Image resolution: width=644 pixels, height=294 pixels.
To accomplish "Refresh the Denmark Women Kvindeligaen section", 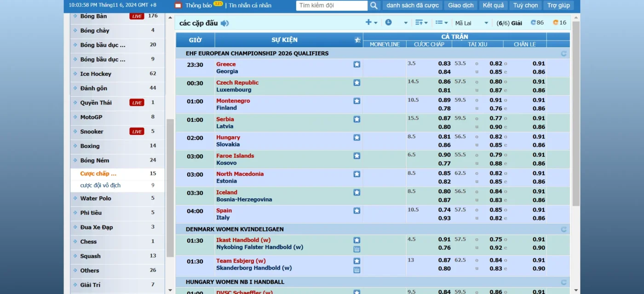I will tap(563, 229).
